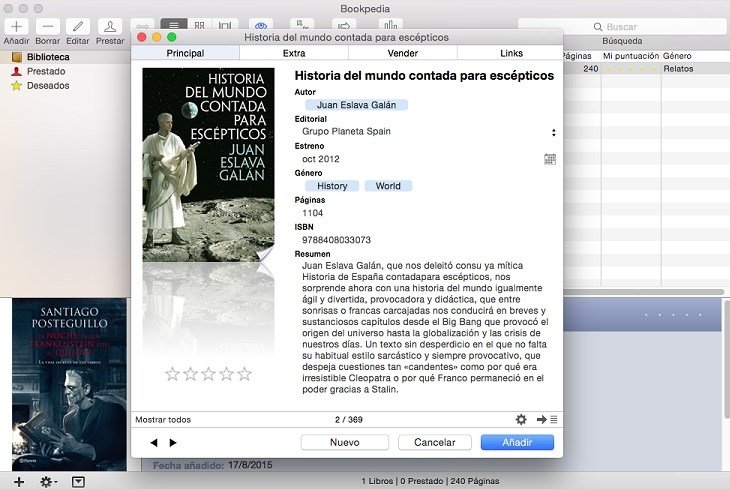Image resolution: width=730 pixels, height=489 pixels.
Task: Click into the Resumen summary text
Action: point(425,327)
